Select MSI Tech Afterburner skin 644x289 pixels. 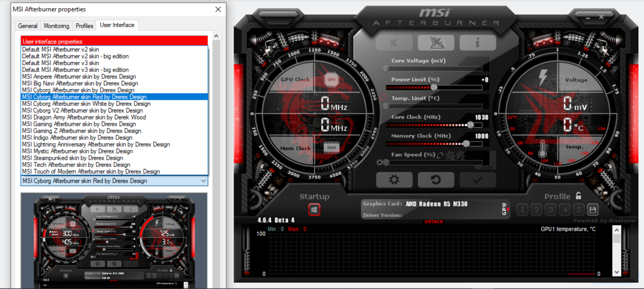pos(114,164)
